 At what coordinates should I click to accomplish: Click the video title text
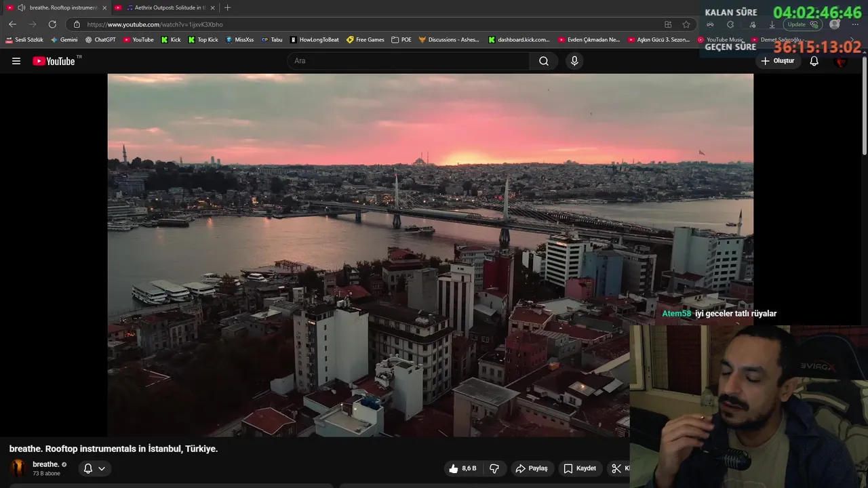coord(113,449)
